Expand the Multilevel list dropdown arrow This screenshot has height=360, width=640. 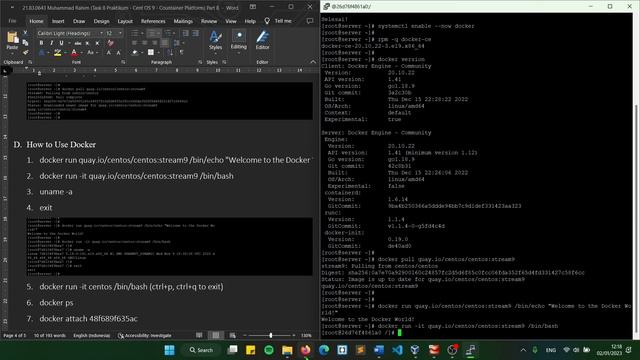tap(174, 33)
